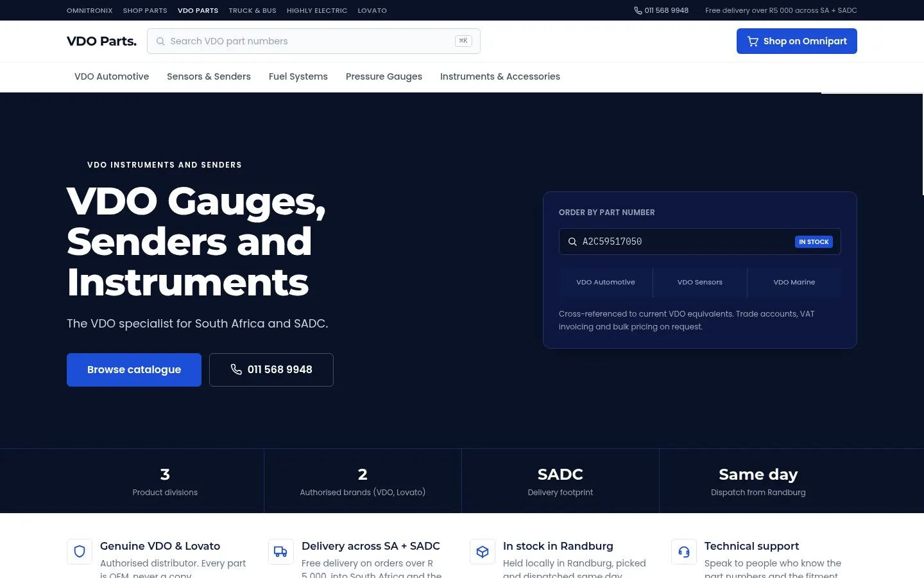Click the phone icon in the top bar

click(638, 10)
